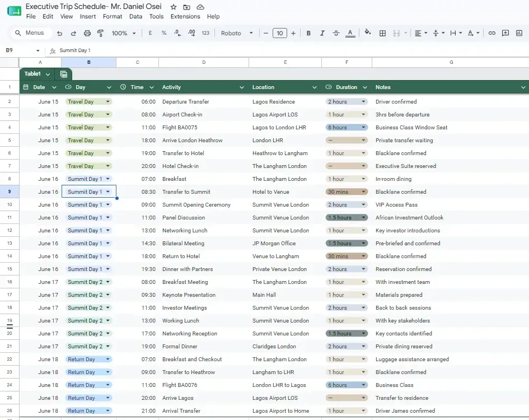The width and height of the screenshot is (529, 420).
Task: Open text wrapping options
Action: click(456, 33)
